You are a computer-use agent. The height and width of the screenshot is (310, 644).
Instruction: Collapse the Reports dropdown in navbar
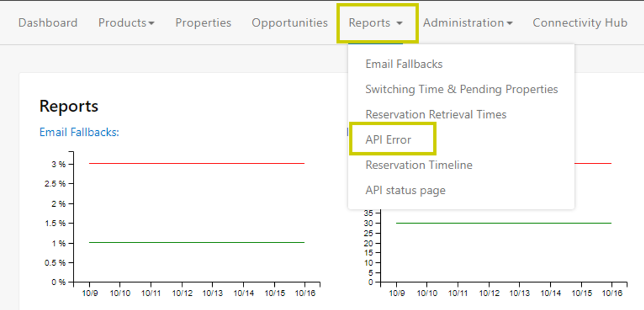point(376,23)
